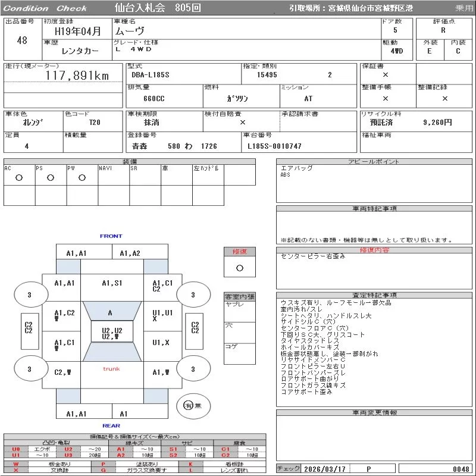Screen dimensions: 476x476
Task: Toggle the PS equipment circle mark
Action: (x=51, y=178)
